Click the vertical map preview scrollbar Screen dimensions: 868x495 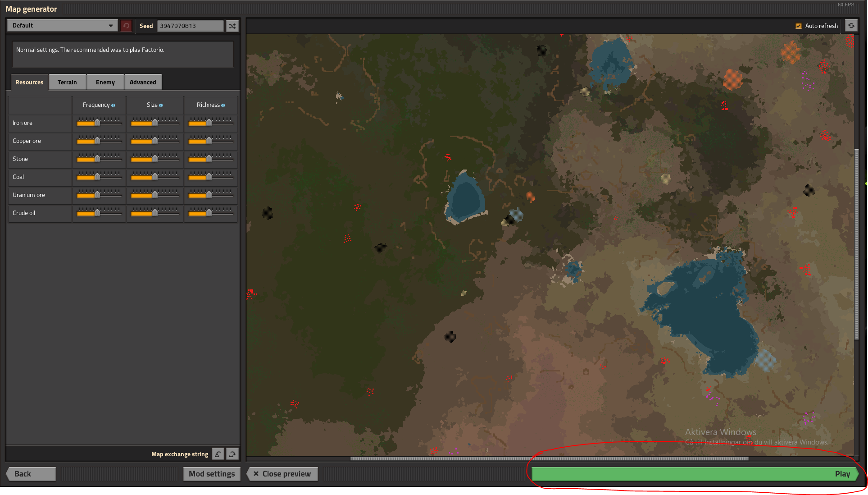(856, 245)
